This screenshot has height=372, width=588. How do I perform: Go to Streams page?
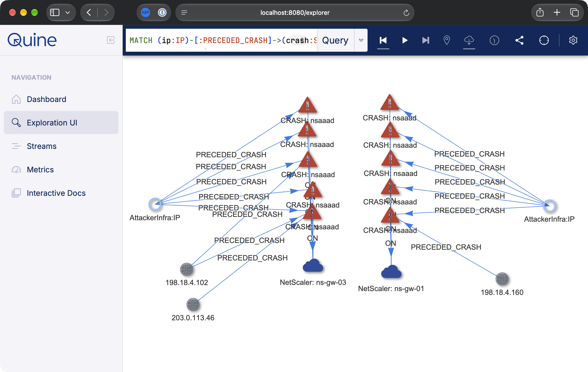point(61,146)
